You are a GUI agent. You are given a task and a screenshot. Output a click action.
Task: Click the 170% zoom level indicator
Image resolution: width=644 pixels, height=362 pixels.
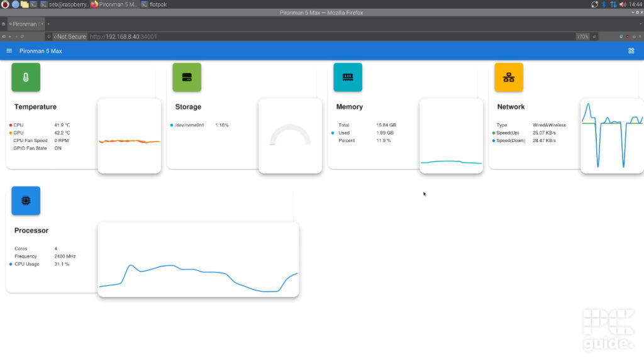point(582,36)
